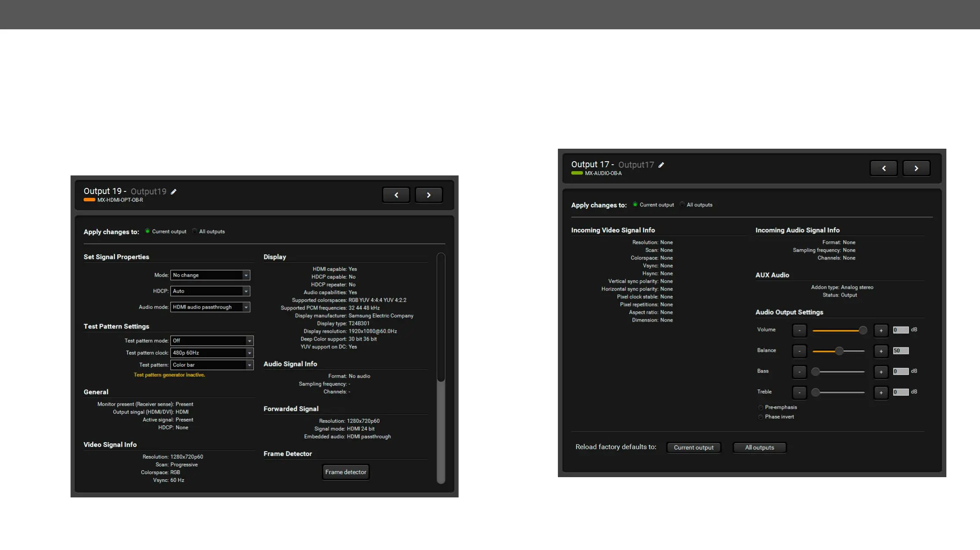Image resolution: width=980 pixels, height=550 pixels.
Task: Go to previous output in Output 19 panel
Action: coord(396,195)
